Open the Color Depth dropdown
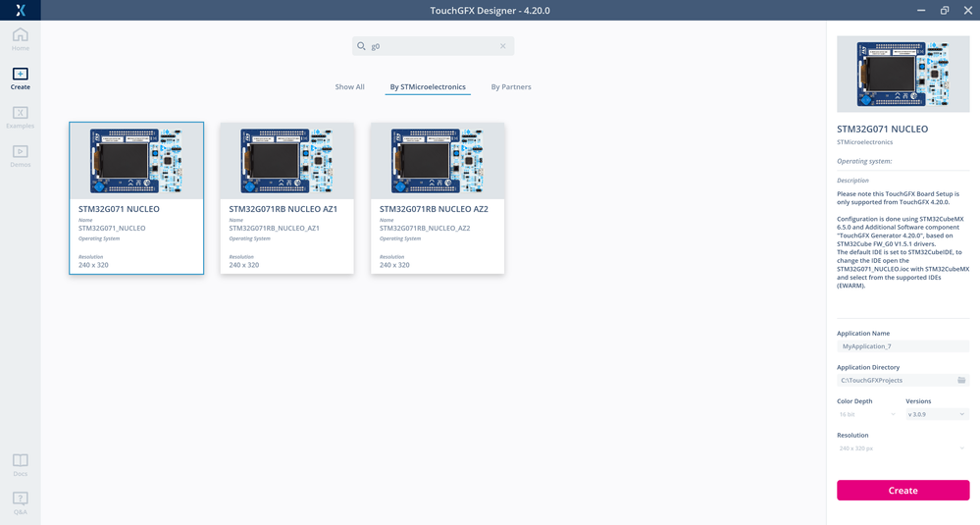Viewport: 980px width, 525px height. point(867,414)
